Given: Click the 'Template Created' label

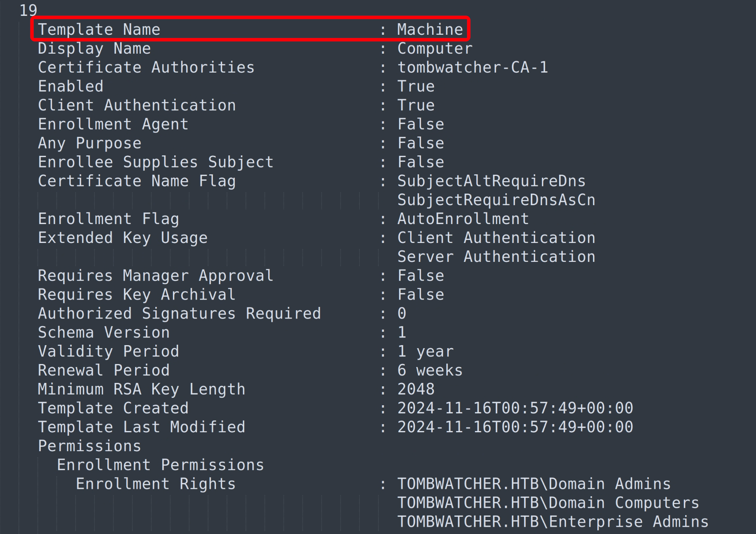Looking at the screenshot, I should (x=113, y=408).
